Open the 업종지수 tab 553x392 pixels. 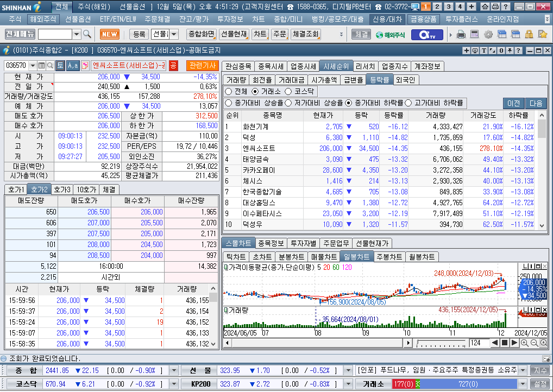click(x=394, y=66)
